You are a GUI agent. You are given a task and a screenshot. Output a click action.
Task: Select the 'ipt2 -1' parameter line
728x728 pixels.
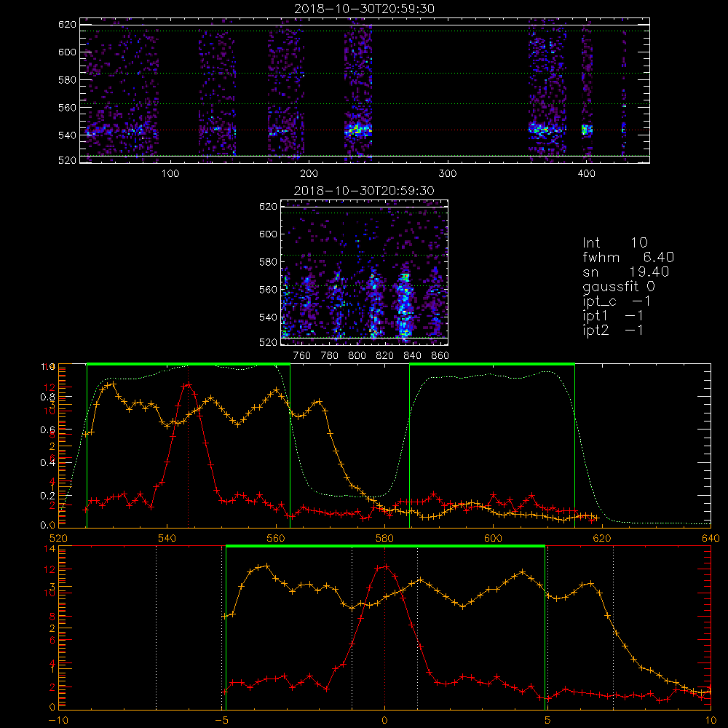tap(613, 330)
